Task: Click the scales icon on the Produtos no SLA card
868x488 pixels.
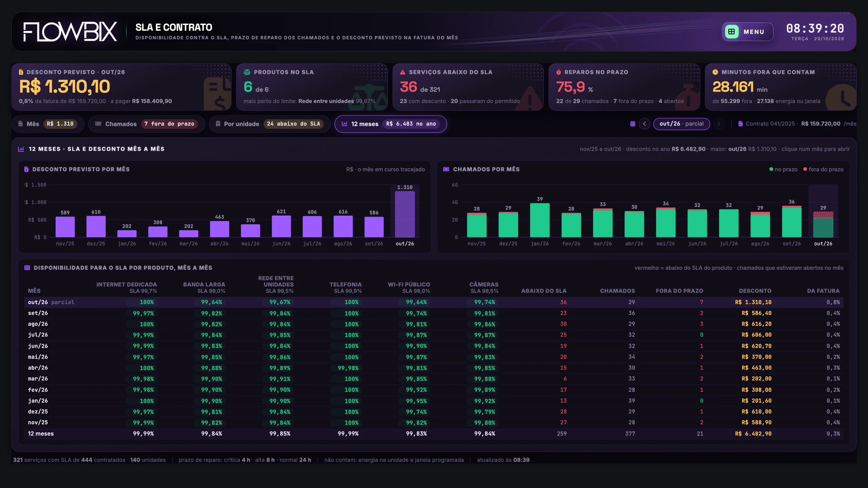Action: tap(247, 72)
